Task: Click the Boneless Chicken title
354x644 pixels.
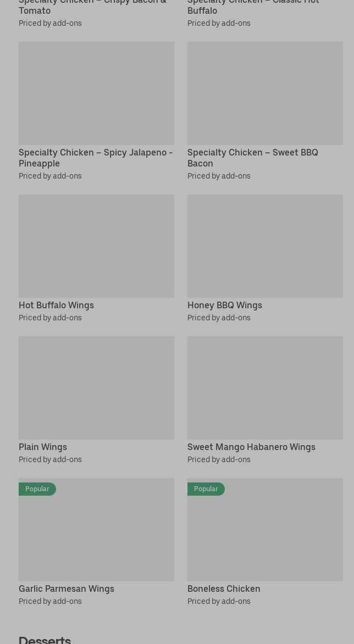Action: pyautogui.click(x=224, y=589)
